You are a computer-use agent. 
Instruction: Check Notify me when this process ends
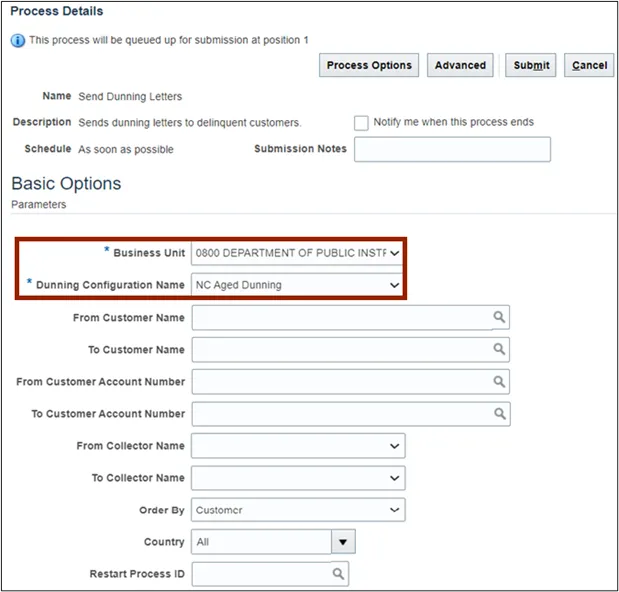(x=362, y=123)
